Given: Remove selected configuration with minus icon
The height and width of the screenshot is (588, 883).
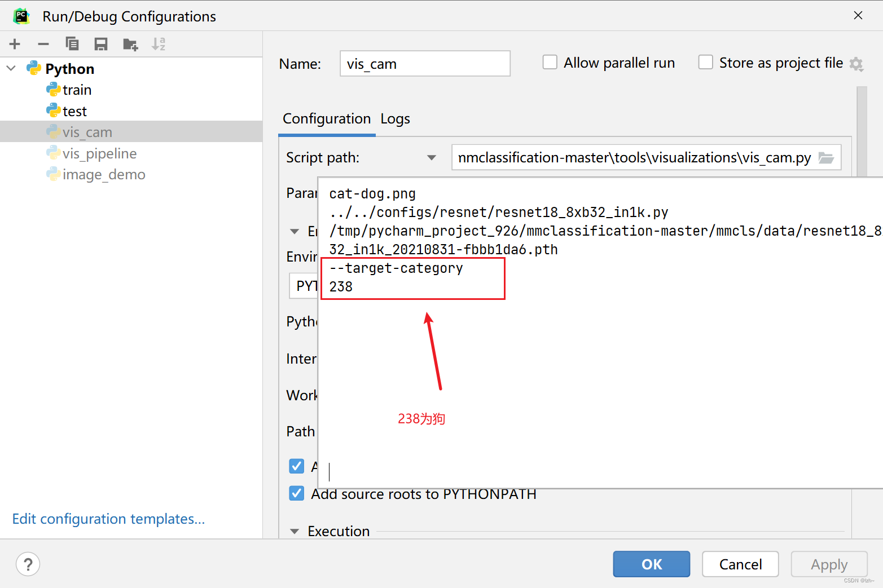Looking at the screenshot, I should (x=43, y=44).
